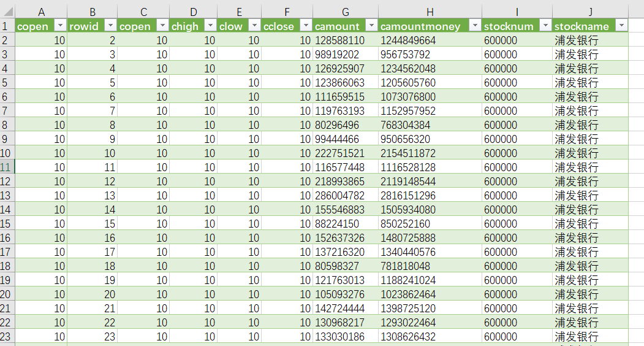The height and width of the screenshot is (346, 644).
Task: Select row 5 header
Action: (x=7, y=83)
